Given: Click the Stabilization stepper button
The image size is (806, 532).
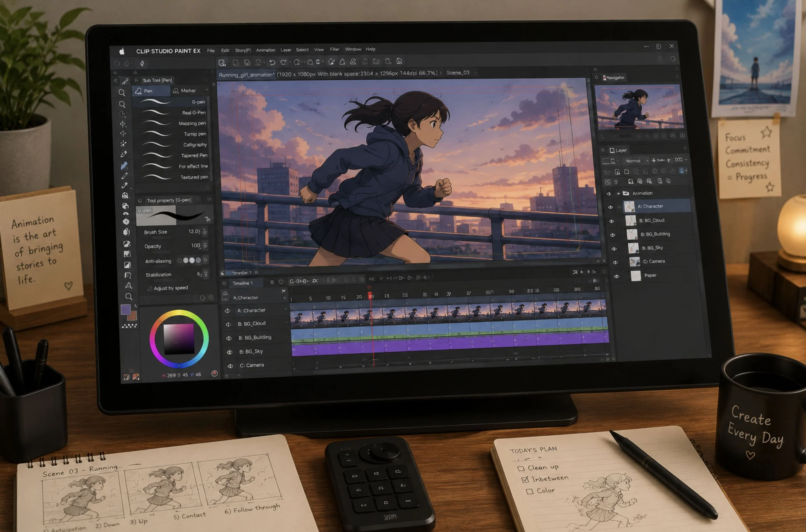Looking at the screenshot, I should tap(206, 274).
